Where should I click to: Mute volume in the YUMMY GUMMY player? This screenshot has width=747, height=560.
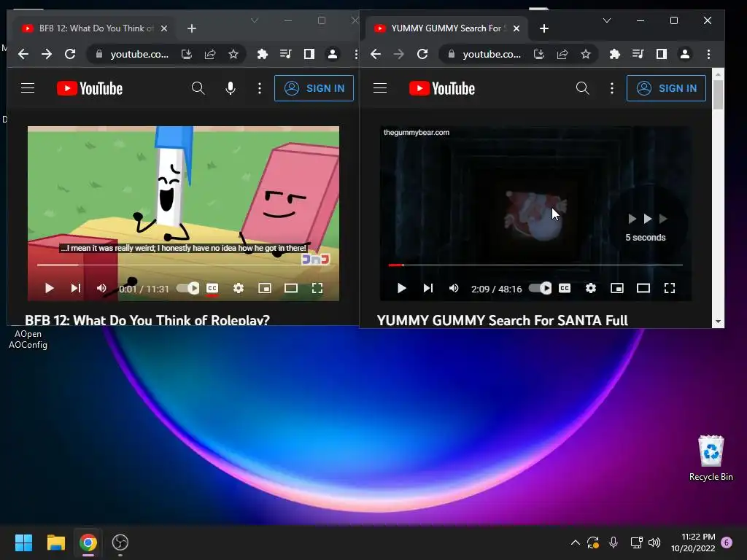454,288
